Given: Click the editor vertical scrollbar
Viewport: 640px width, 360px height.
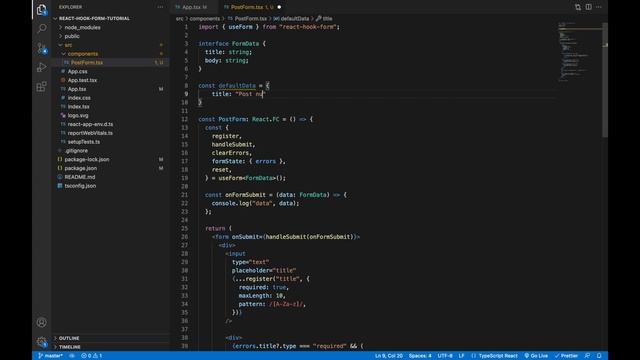Looking at the screenshot, I should pos(604,80).
